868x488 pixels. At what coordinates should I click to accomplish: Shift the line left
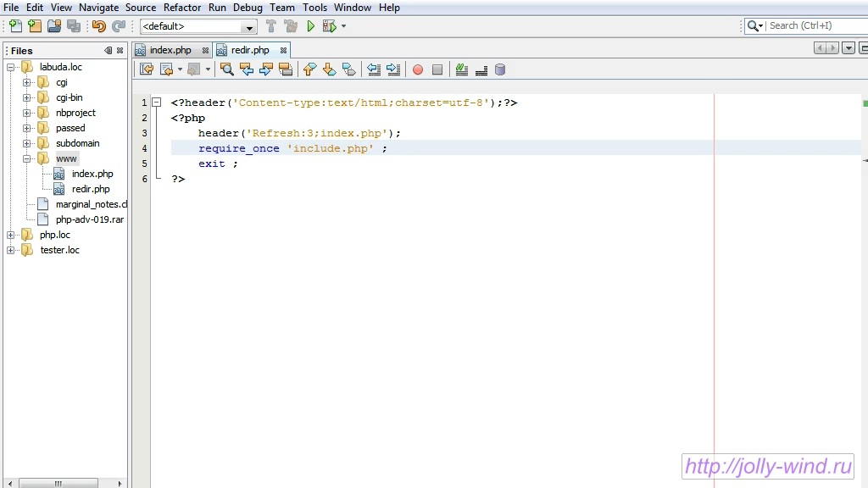374,69
